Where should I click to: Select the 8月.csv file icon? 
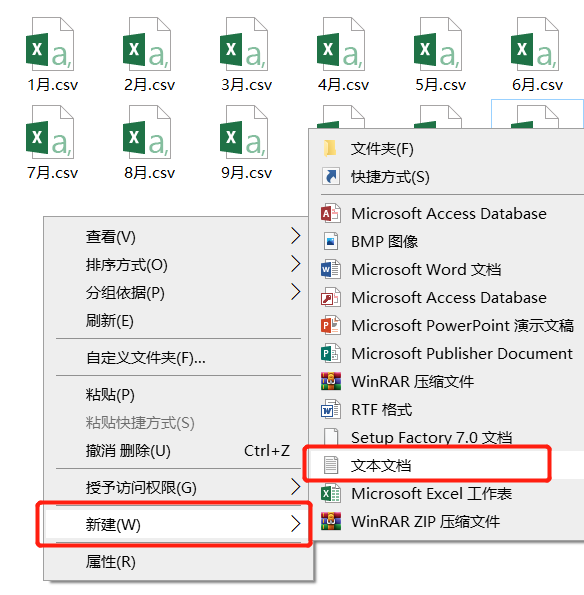pyautogui.click(x=147, y=132)
